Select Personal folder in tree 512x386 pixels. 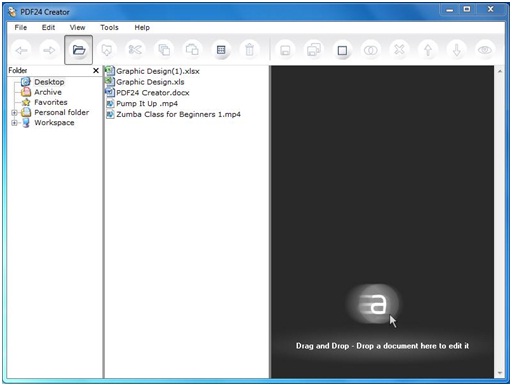[62, 112]
